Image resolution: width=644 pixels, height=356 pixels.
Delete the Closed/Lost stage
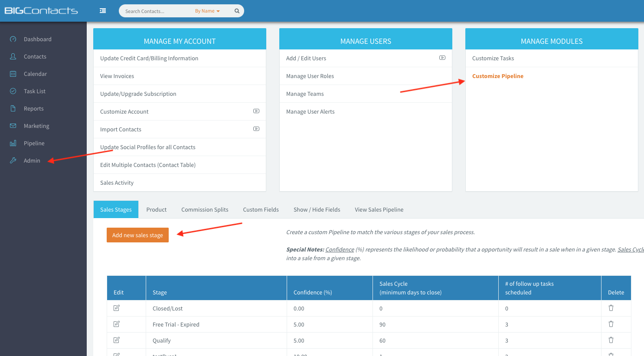tap(611, 308)
